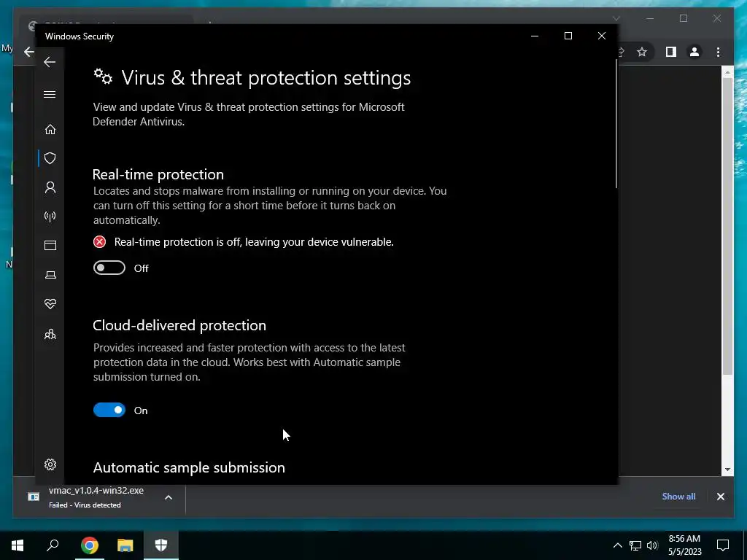Open the hamburger navigation menu
Image resolution: width=747 pixels, height=560 pixels.
[50, 94]
